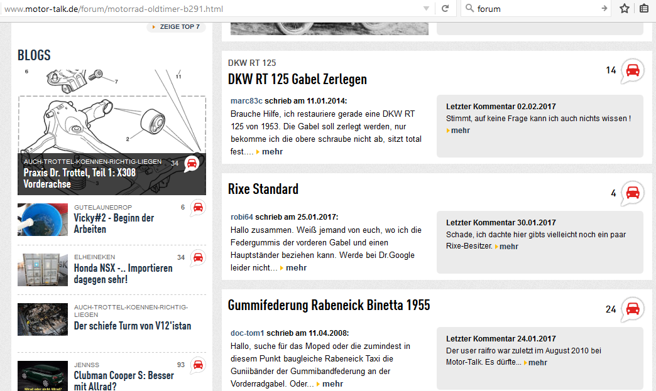656x391 pixels.
Task: Click the Letzter Kommentar 30.01.2017 heading
Action: tap(501, 223)
